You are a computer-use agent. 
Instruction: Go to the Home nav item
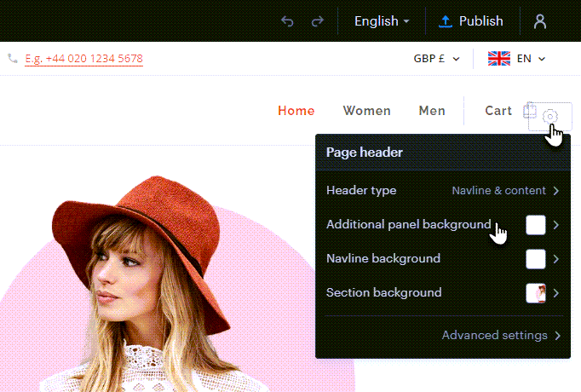point(296,111)
